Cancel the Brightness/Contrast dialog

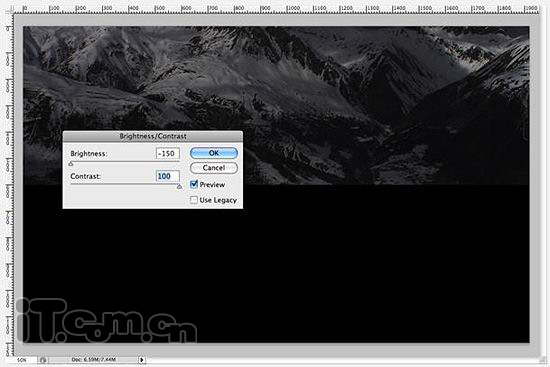[214, 168]
